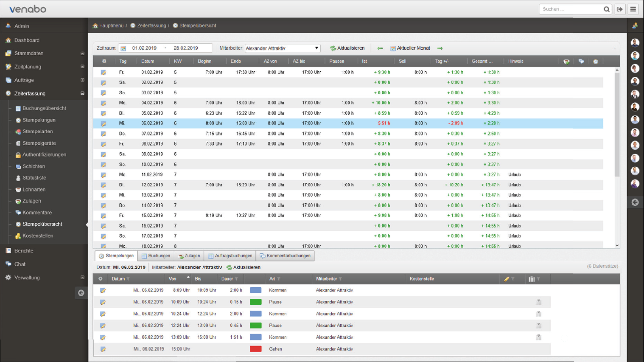Screen dimensions: 644x362
Task: Click the contacts group icon in right sidebar
Action: pyautogui.click(x=635, y=26)
